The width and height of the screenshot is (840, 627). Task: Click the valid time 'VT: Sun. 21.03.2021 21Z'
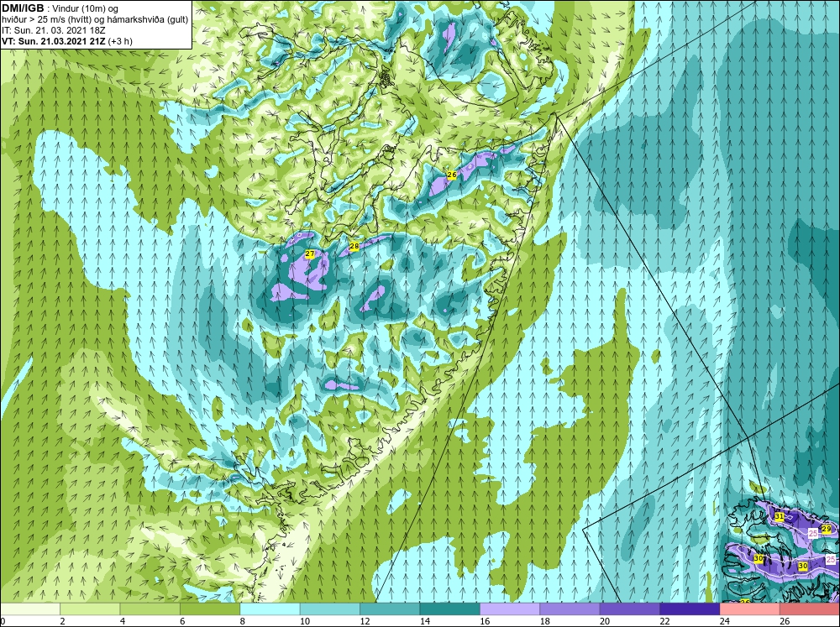pyautogui.click(x=54, y=41)
